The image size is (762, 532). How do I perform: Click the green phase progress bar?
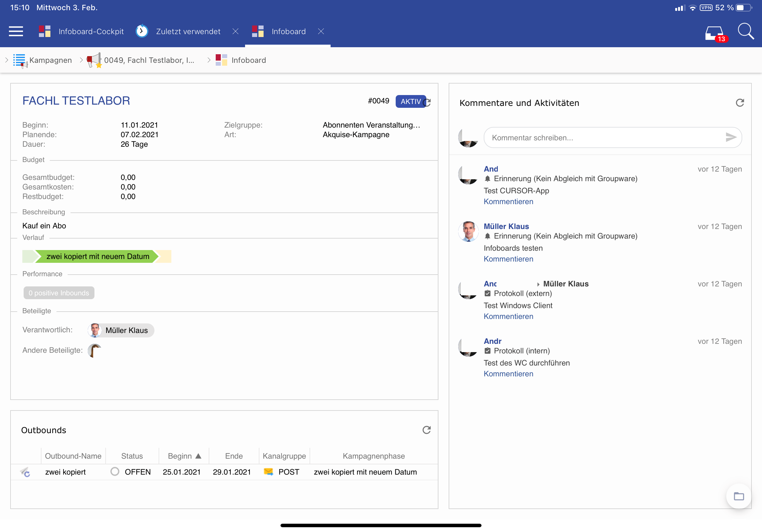click(97, 256)
